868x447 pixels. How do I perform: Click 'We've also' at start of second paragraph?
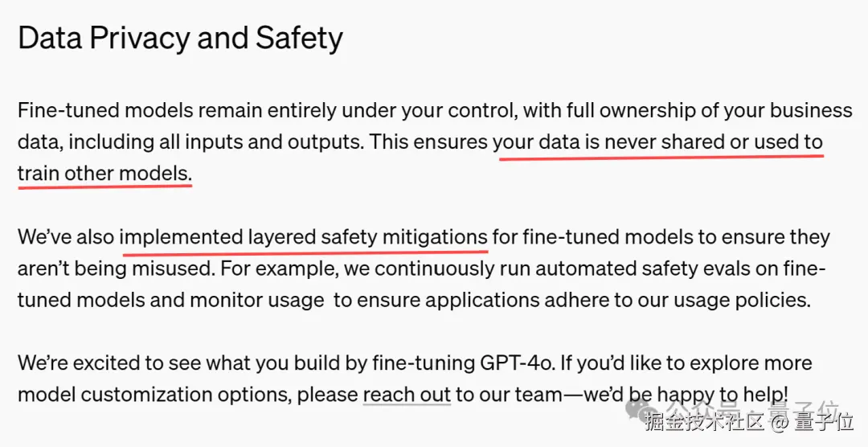coord(67,237)
